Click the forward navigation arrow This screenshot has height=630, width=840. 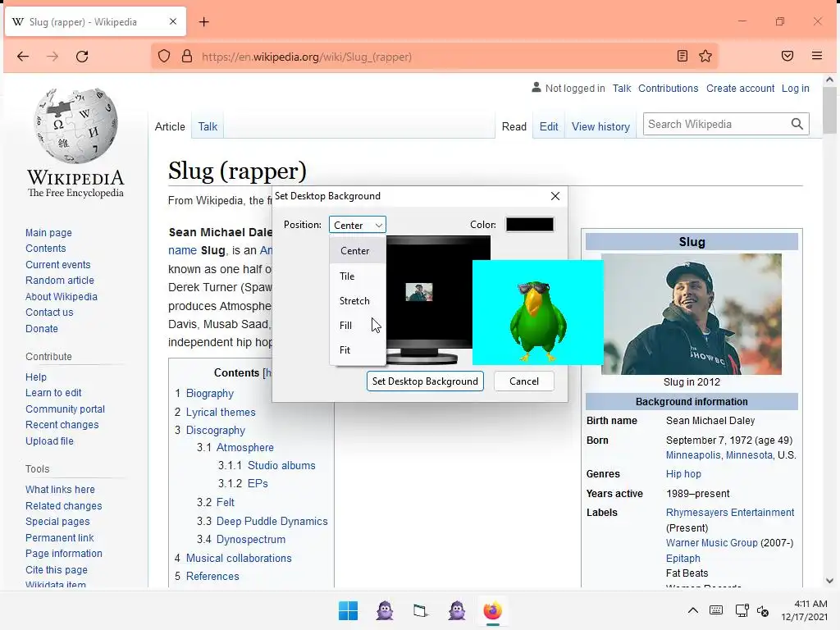click(x=52, y=57)
